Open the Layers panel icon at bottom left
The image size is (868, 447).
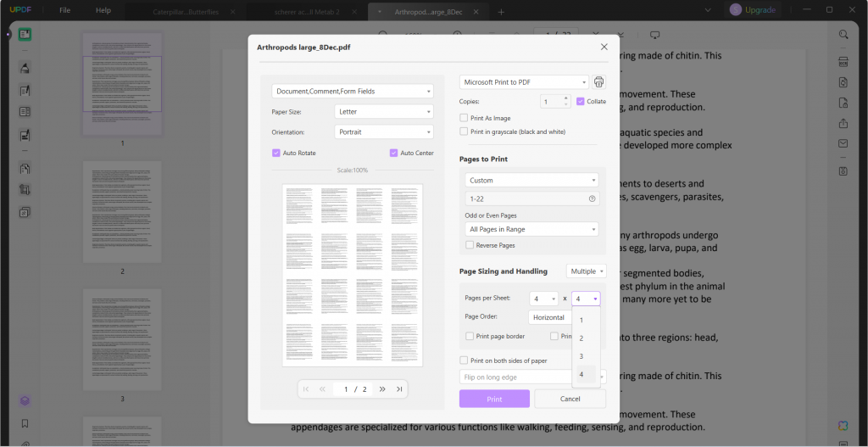click(x=25, y=400)
